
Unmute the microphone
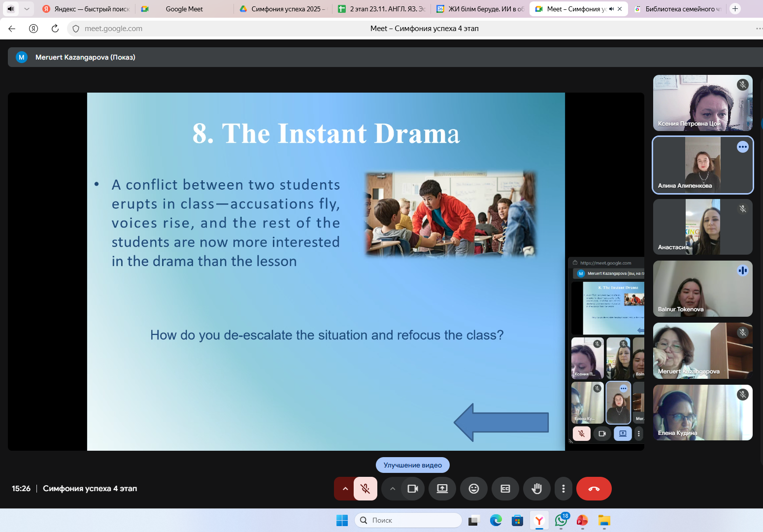pos(365,489)
